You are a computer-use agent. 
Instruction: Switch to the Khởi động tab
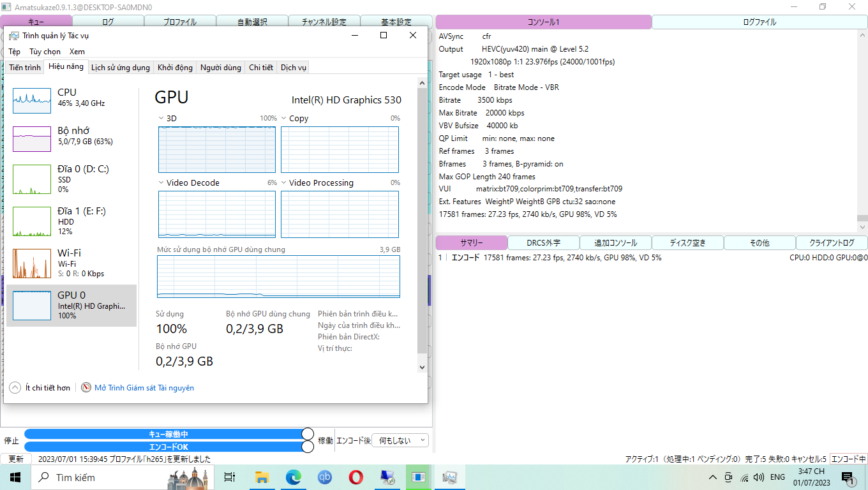[x=175, y=68]
